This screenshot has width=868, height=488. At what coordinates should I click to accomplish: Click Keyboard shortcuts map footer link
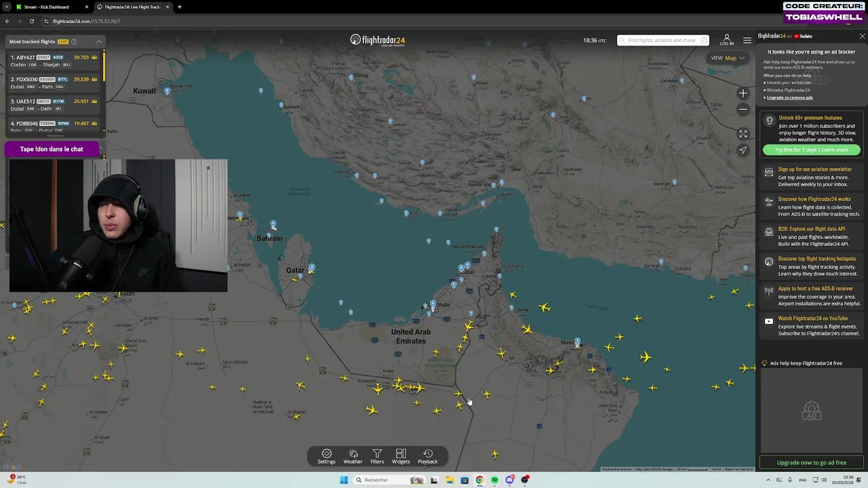pyautogui.click(x=616, y=469)
